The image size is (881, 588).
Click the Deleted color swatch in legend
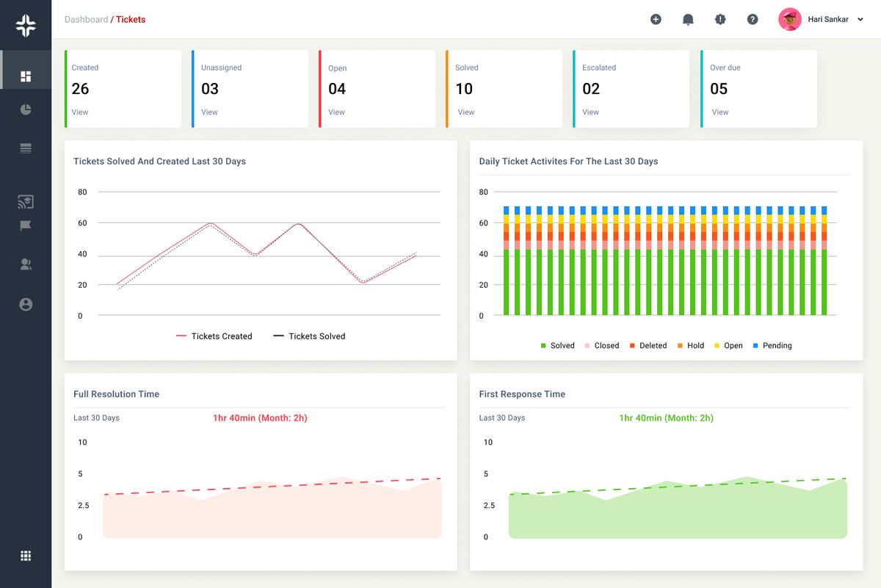631,346
